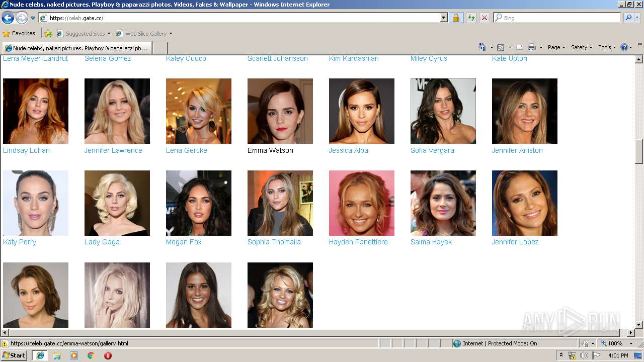The image size is (644, 362).
Task: Click the Help question mark icon
Action: coord(624,47)
